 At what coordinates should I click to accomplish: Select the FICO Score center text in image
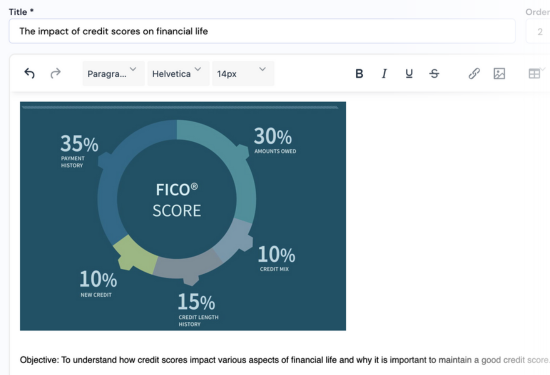click(x=177, y=200)
